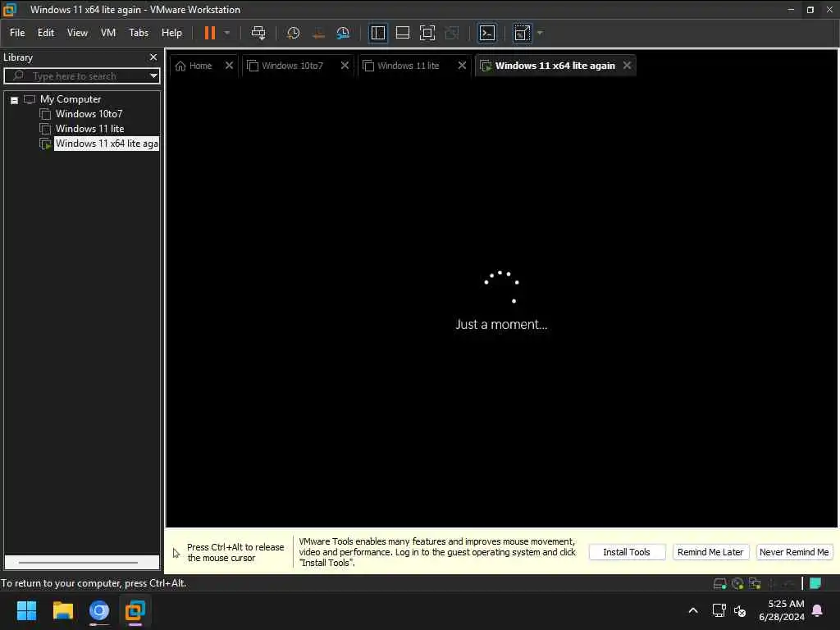Screen dimensions: 840x630
Task: Close the Windows 11 x64 lite again tab
Action: coord(627,66)
